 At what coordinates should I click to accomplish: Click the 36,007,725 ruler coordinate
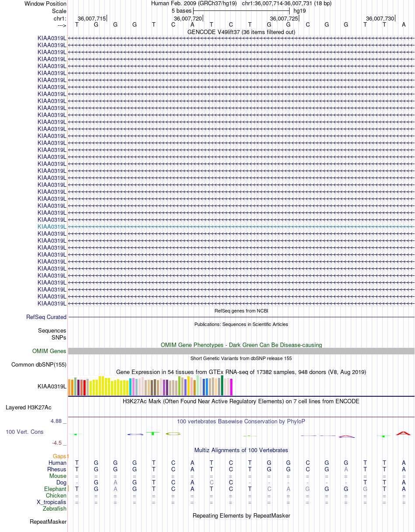(x=284, y=19)
